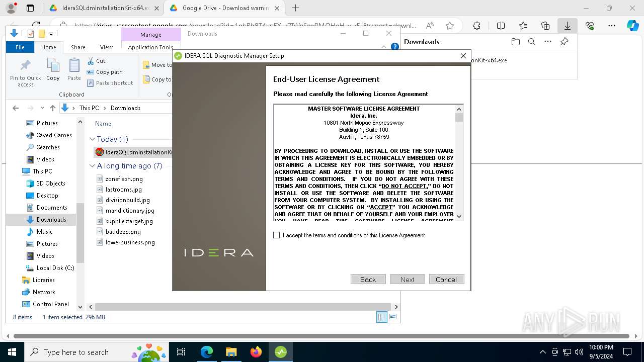644x362 pixels.
Task: Click the Back button in setup
Action: pos(368,280)
